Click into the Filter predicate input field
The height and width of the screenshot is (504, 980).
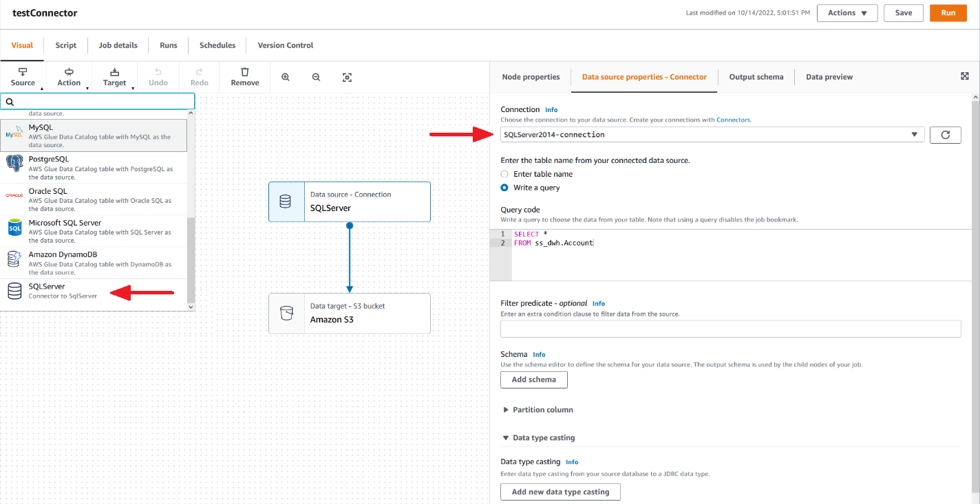tap(730, 329)
